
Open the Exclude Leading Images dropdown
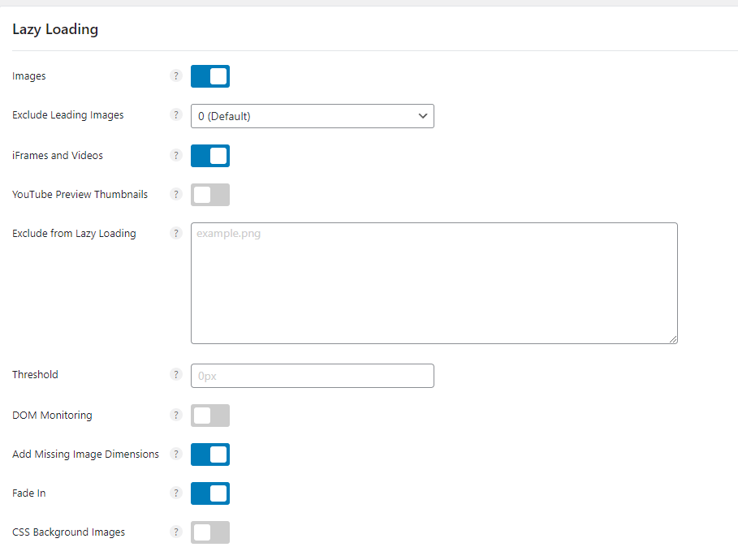312,116
